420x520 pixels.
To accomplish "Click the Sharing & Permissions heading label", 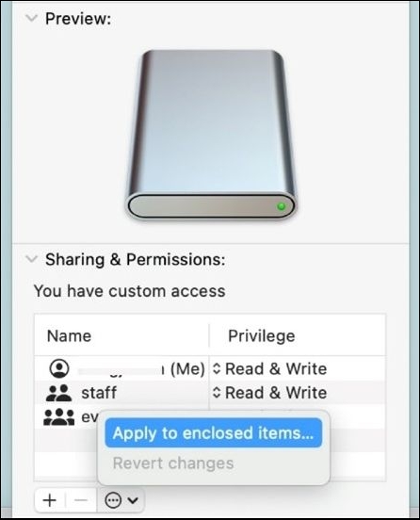I will tap(136, 259).
